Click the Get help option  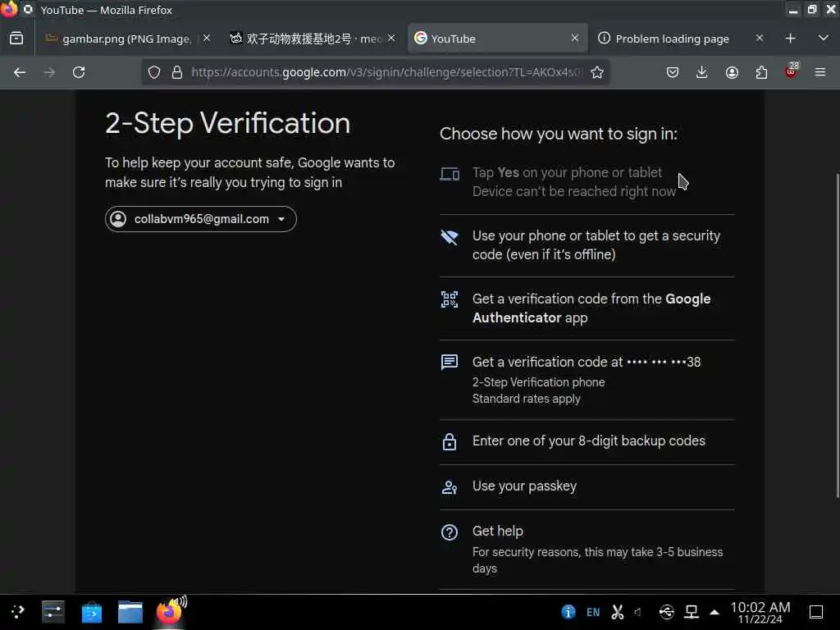587,549
